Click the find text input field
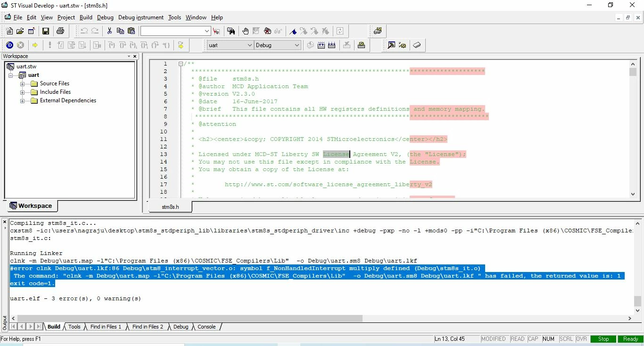 pos(172,31)
